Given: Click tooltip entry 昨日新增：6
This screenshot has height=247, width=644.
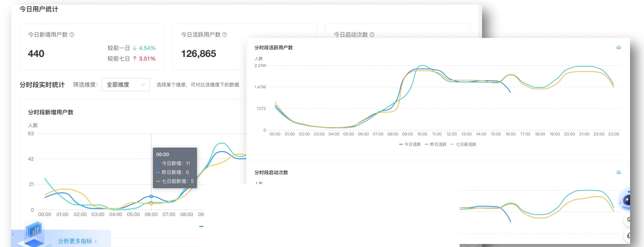Looking at the screenshot, I should tap(172, 172).
